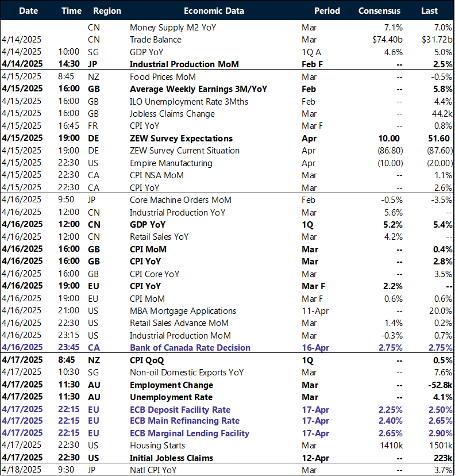The width and height of the screenshot is (455, 476).
Task: Click the 2.90% last value
Action: pyautogui.click(x=441, y=433)
